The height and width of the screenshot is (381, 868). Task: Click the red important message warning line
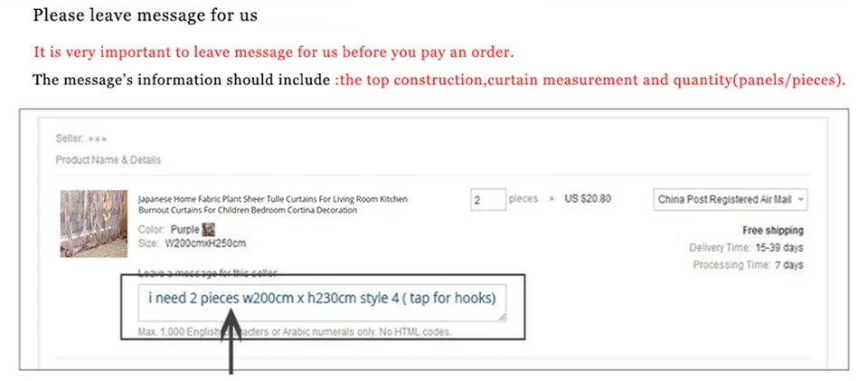pyautogui.click(x=273, y=52)
